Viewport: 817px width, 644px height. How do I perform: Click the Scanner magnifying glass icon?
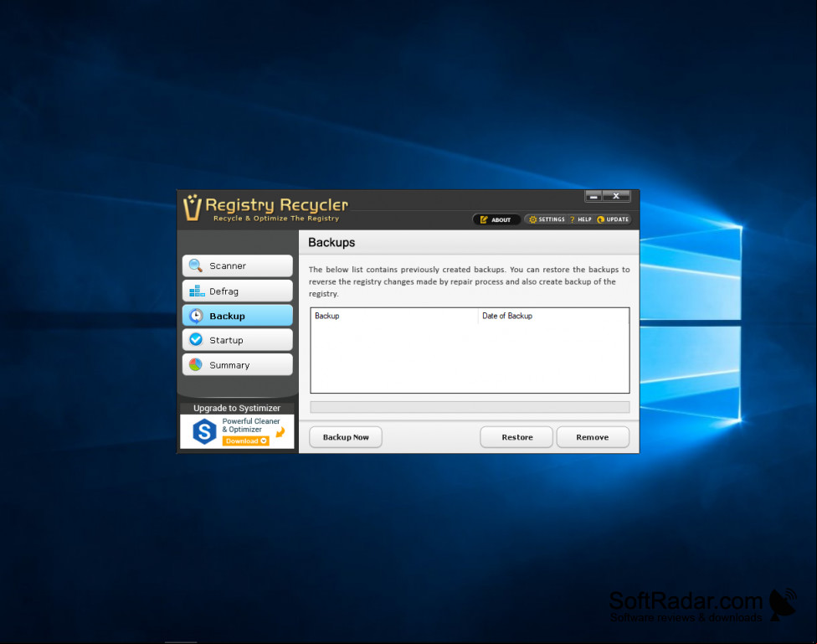(x=196, y=265)
